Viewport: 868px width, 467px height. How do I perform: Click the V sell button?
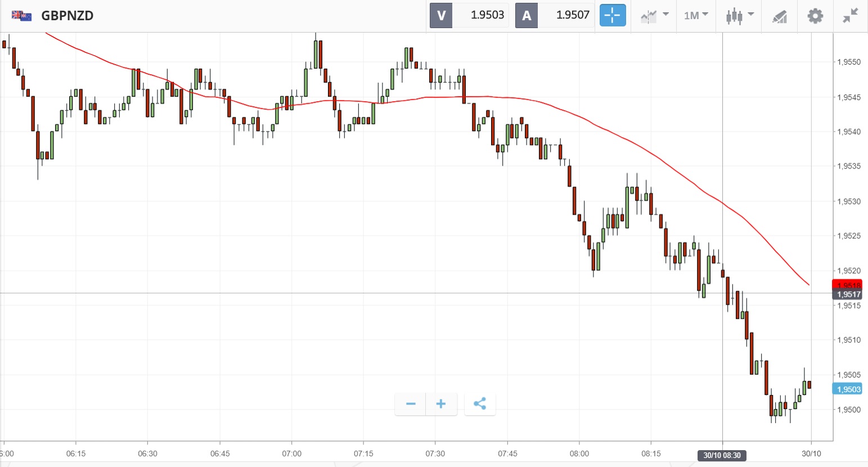[x=441, y=15]
